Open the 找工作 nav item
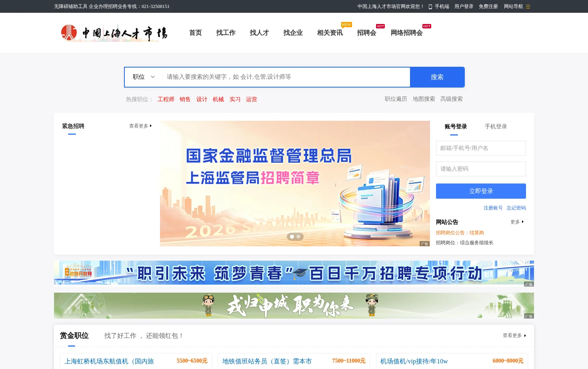588x369 pixels. point(226,33)
